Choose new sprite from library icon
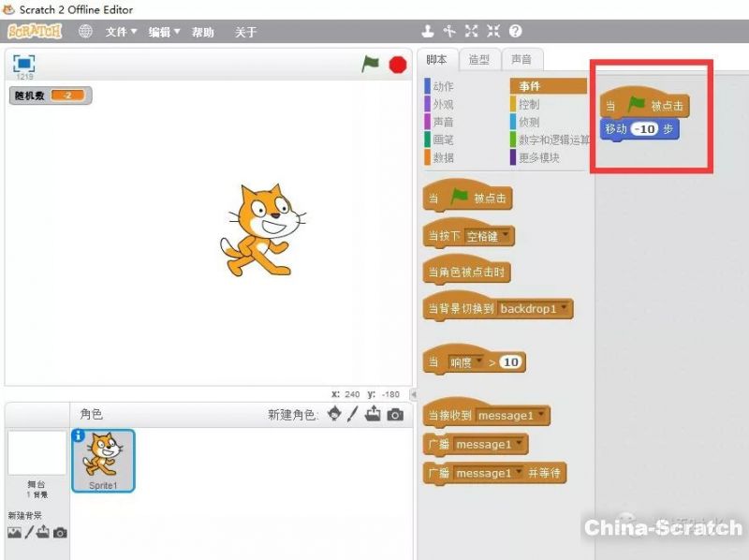Screen dimensions: 749x560 334,414
